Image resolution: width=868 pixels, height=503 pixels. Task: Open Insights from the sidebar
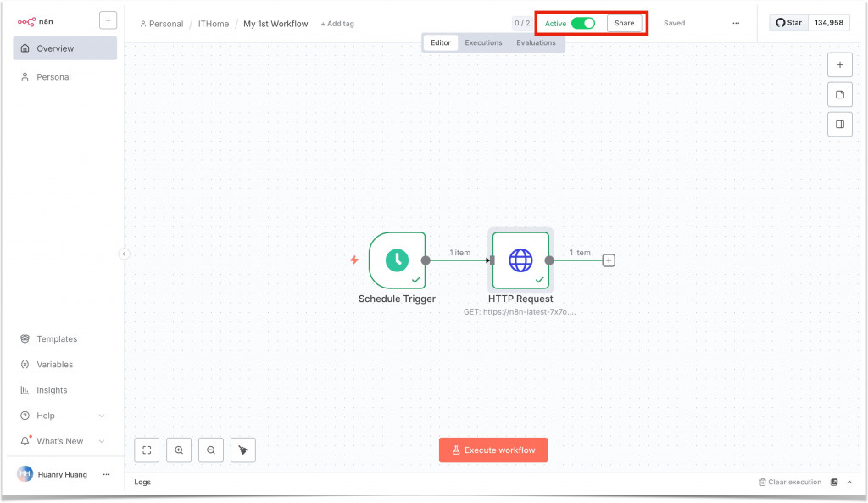click(52, 390)
